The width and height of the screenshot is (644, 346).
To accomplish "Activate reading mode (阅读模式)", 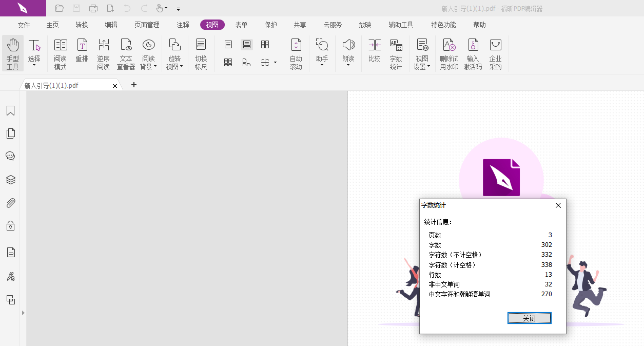I will (x=60, y=53).
